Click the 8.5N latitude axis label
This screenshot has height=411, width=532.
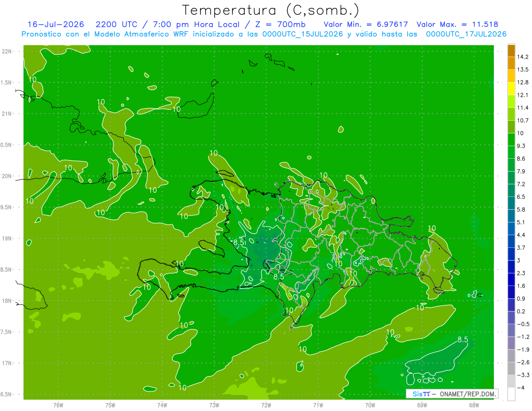pos(7,270)
